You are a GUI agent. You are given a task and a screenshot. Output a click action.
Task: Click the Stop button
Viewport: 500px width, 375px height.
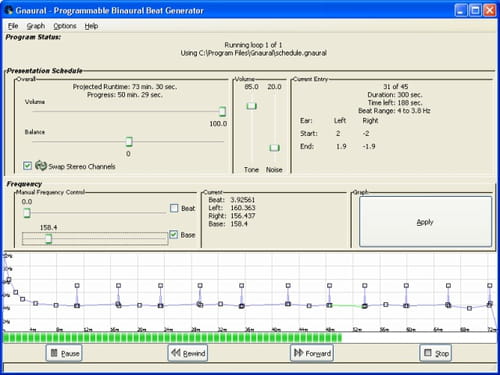click(436, 353)
